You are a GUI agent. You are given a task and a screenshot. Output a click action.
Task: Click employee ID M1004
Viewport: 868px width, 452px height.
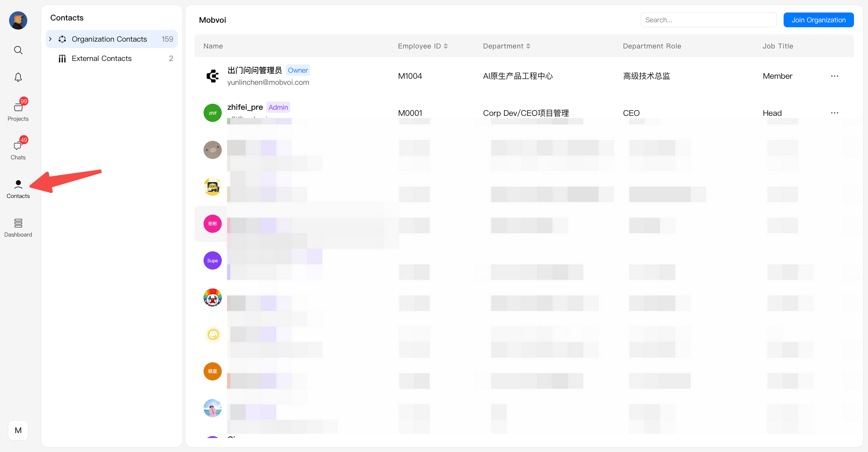click(x=410, y=76)
